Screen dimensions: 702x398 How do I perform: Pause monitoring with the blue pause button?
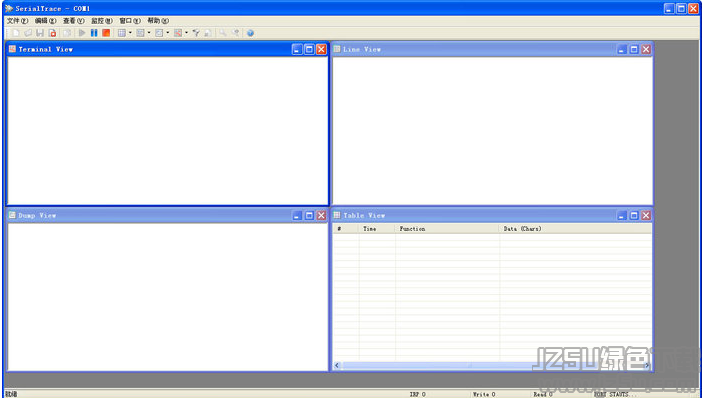click(94, 33)
